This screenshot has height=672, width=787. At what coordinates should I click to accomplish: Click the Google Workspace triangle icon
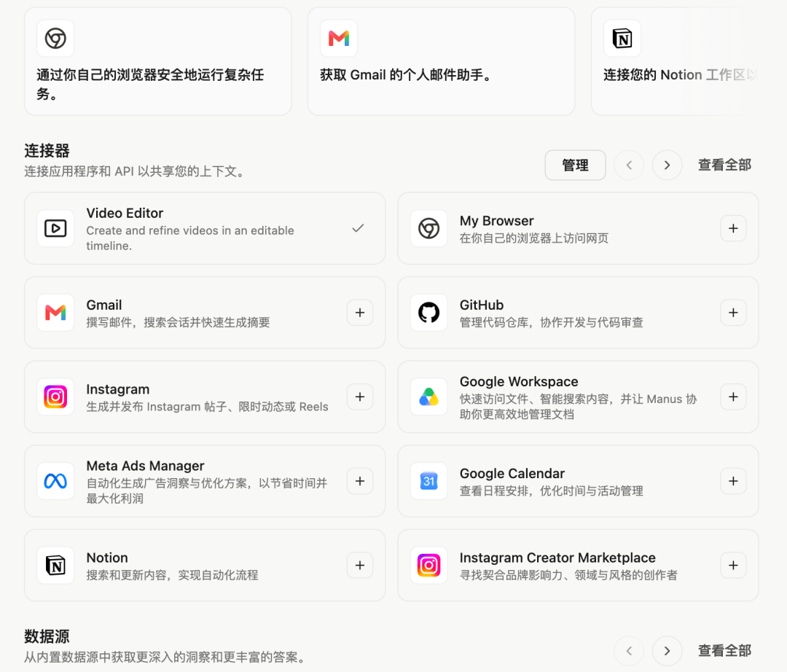coord(429,397)
